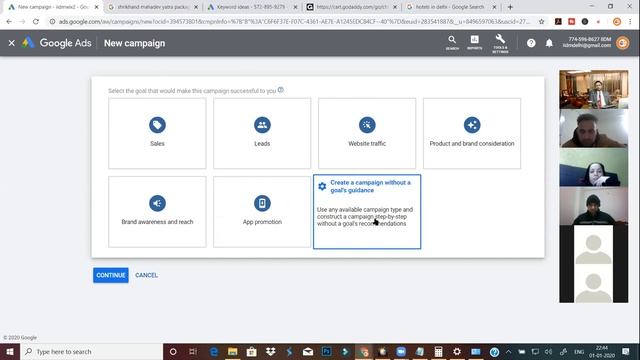The height and width of the screenshot is (360, 640).
Task: Select Brand awareness and reach goal
Action: [157, 211]
